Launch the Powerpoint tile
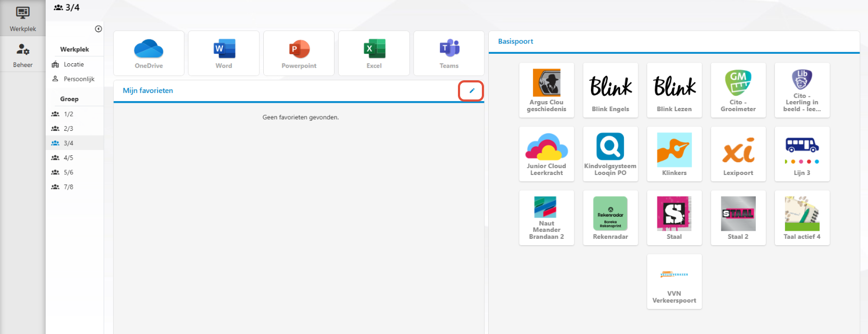Image resolution: width=868 pixels, height=334 pixels. pos(299,53)
